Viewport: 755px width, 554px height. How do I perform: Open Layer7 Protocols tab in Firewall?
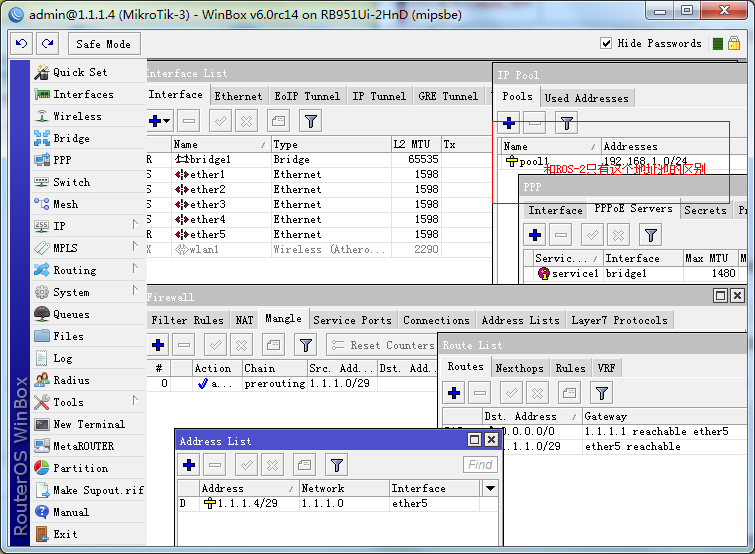point(620,321)
